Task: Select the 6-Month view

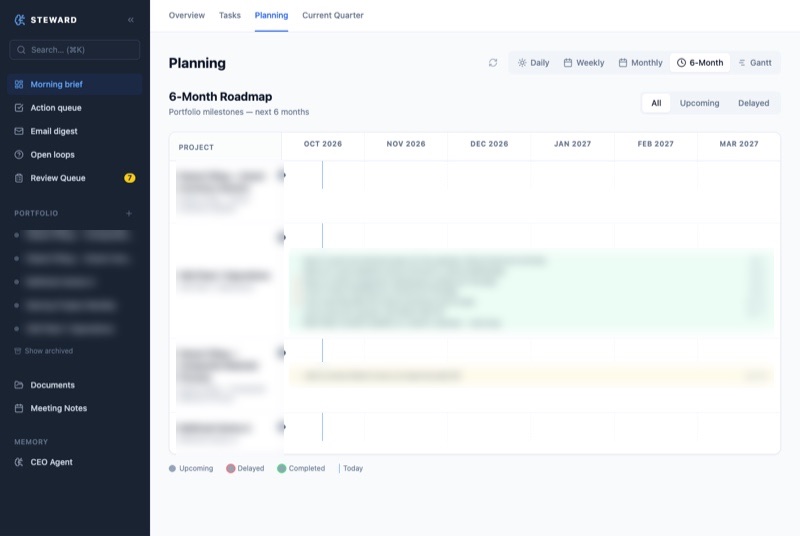Action: (x=700, y=63)
